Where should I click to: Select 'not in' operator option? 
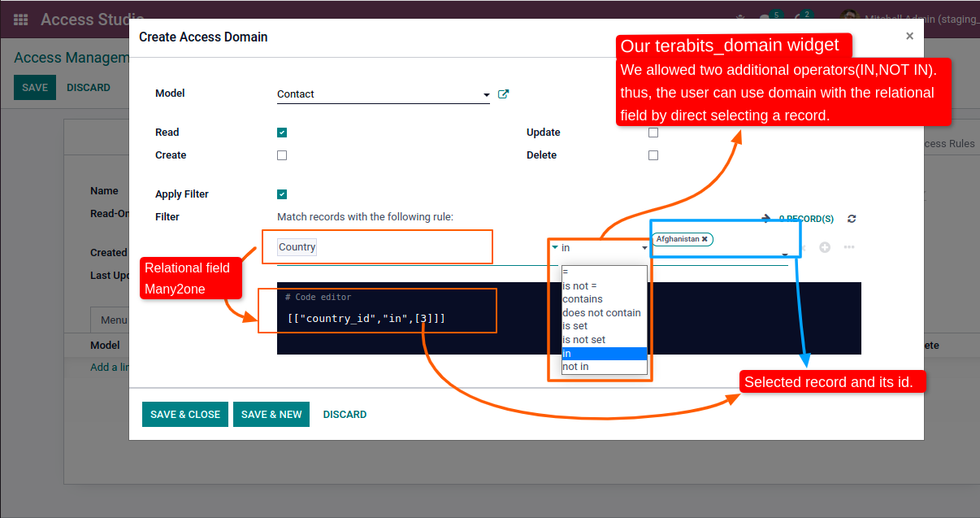(575, 367)
